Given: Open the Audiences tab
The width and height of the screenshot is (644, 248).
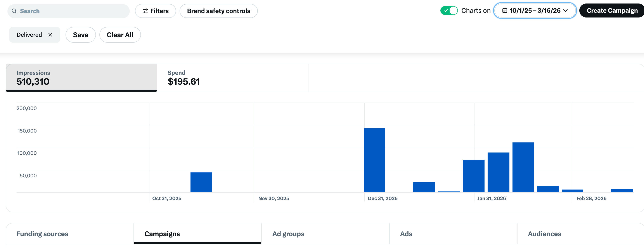Looking at the screenshot, I should pos(544,234).
